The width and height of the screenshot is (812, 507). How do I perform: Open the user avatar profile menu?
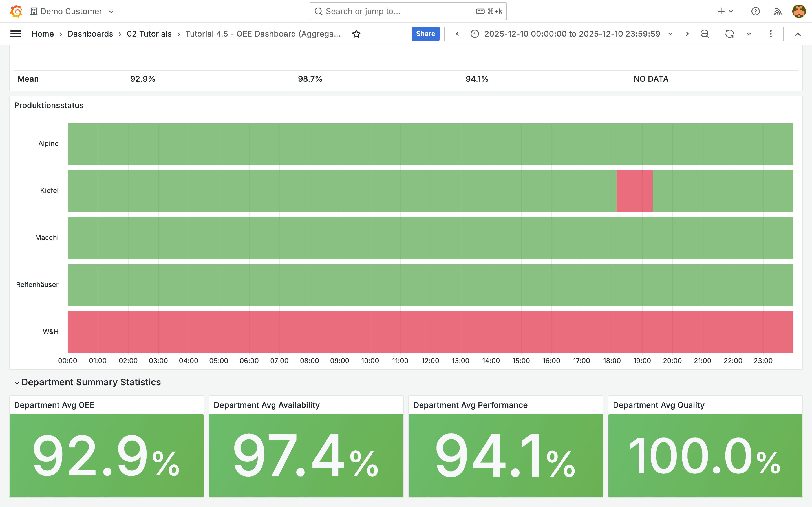798,11
